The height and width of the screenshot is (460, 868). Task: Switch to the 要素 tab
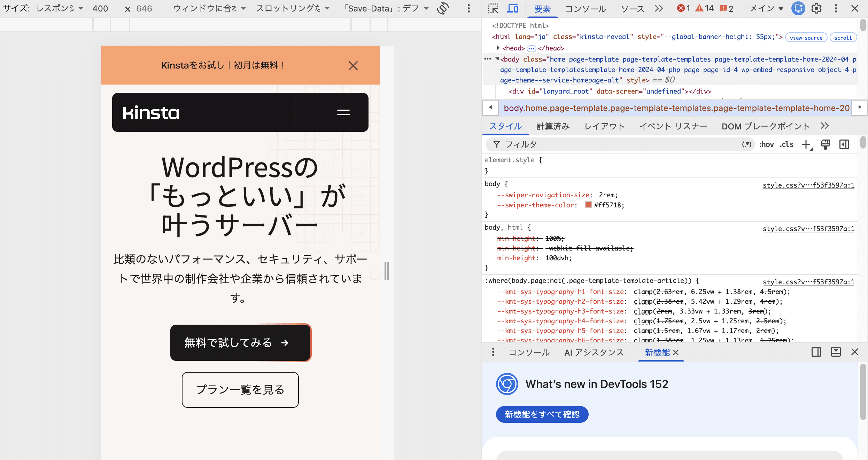tap(543, 9)
